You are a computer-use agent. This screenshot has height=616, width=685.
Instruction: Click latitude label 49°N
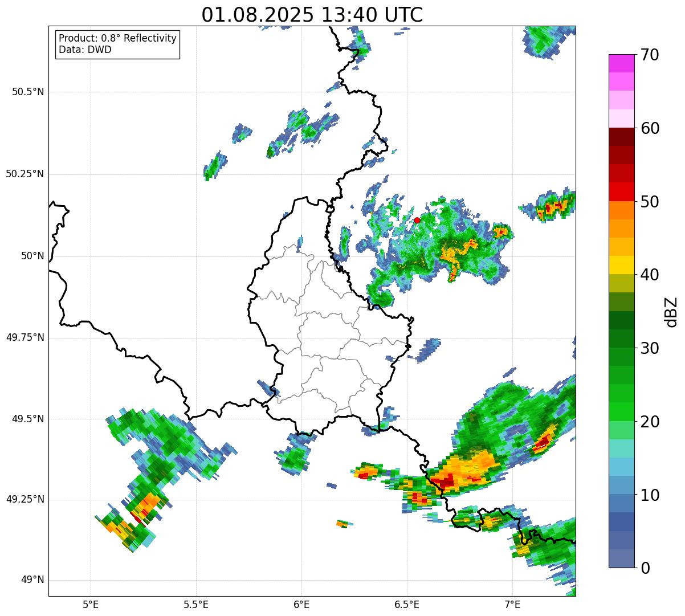pos(32,580)
